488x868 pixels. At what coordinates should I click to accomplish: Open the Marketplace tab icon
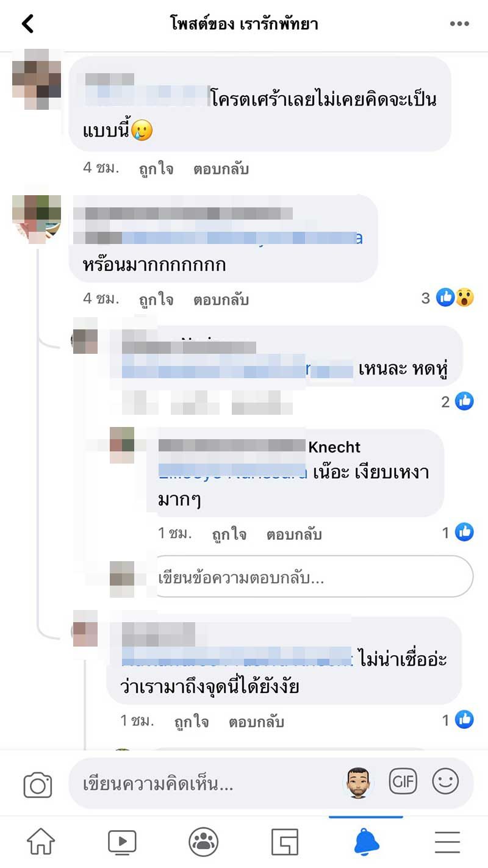click(285, 842)
